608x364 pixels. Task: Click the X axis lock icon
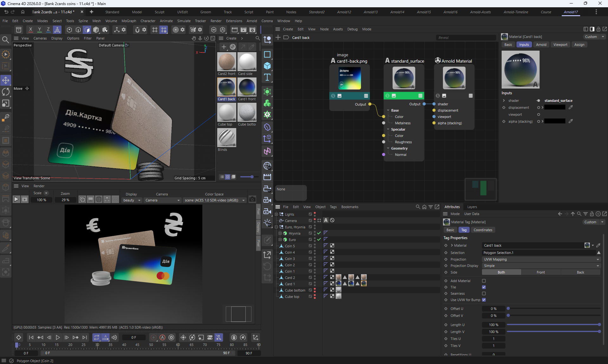click(x=30, y=29)
